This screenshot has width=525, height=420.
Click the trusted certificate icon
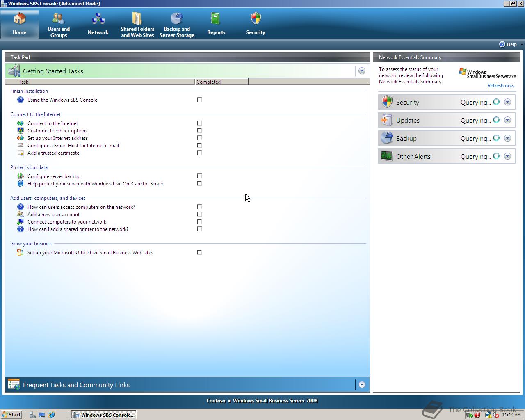[21, 153]
